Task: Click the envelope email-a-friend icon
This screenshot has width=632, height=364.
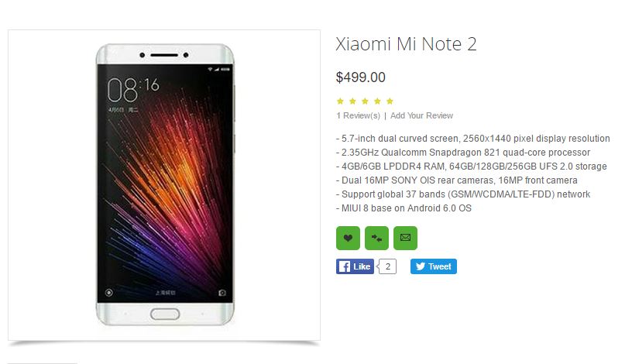Action: tap(405, 238)
